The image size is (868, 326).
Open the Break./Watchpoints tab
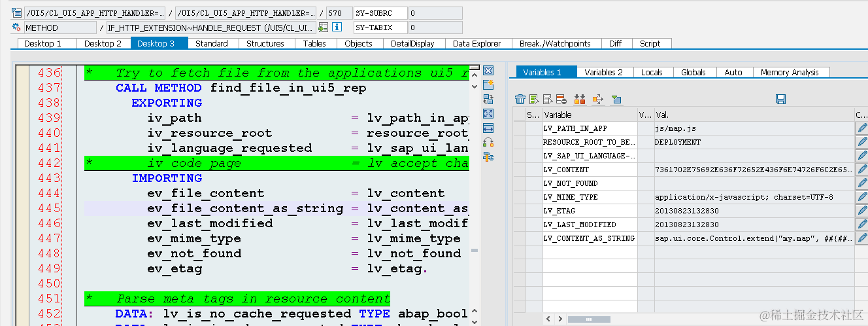(x=555, y=43)
